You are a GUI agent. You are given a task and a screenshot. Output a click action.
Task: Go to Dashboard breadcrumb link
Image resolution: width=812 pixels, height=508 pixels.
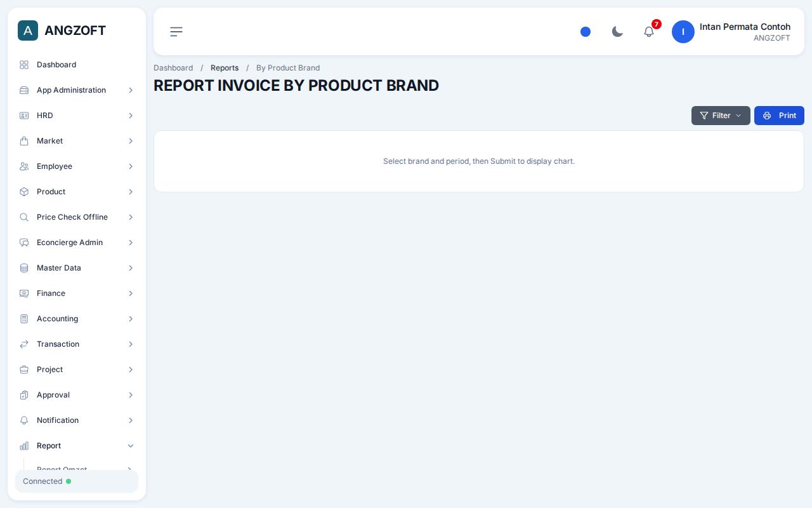coord(173,68)
